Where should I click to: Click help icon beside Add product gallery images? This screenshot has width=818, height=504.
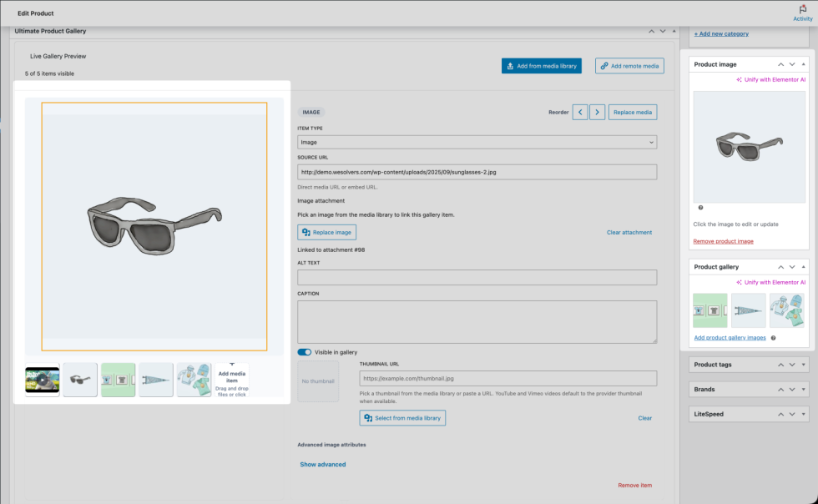(x=773, y=338)
